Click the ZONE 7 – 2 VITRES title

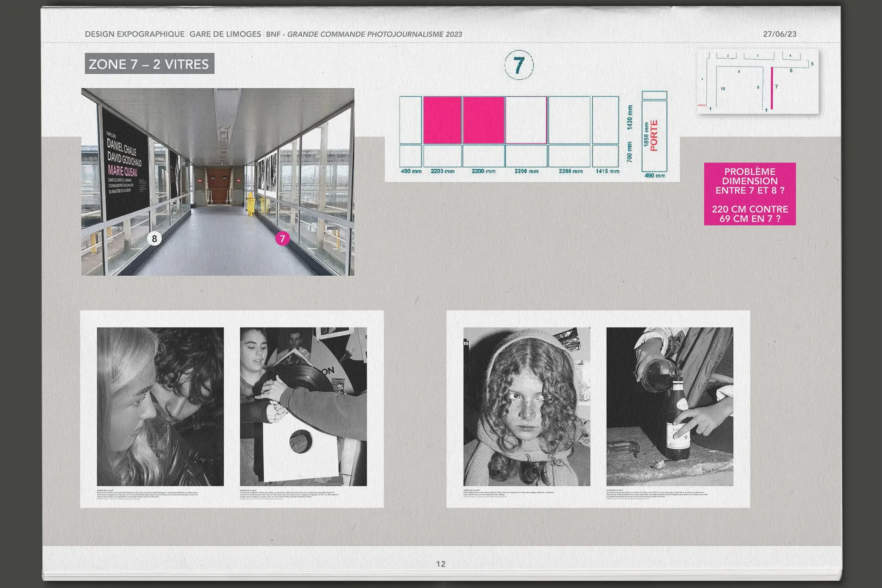point(150,63)
